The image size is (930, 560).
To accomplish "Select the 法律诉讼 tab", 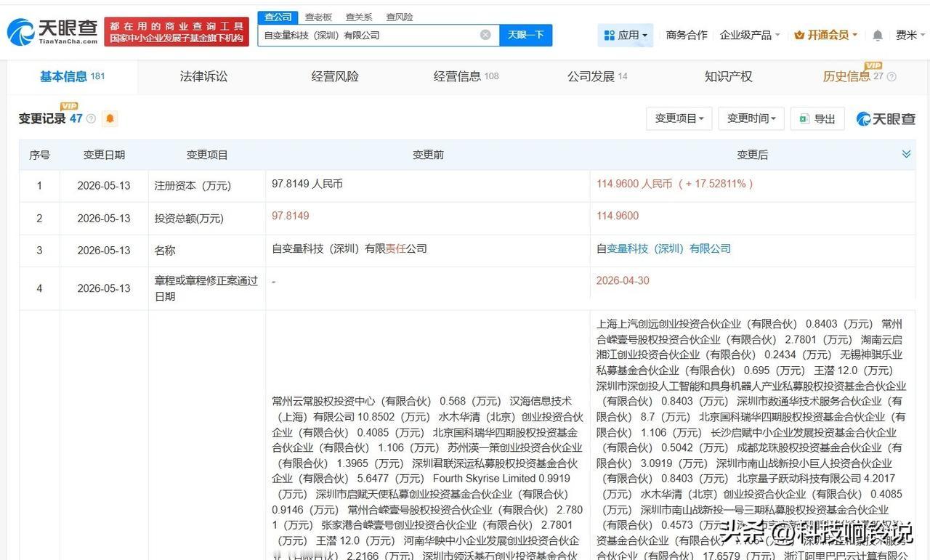I will [203, 76].
